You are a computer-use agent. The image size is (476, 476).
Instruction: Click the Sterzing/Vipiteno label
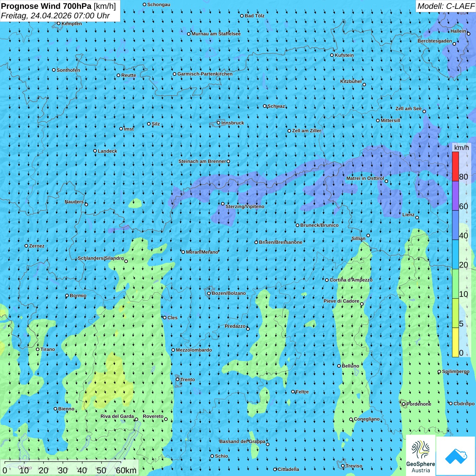tap(245, 206)
